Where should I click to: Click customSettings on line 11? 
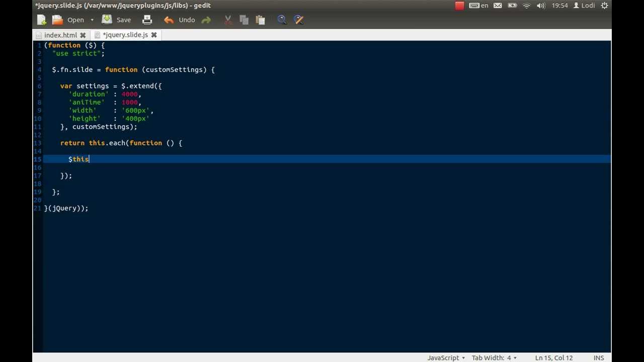pyautogui.click(x=101, y=127)
